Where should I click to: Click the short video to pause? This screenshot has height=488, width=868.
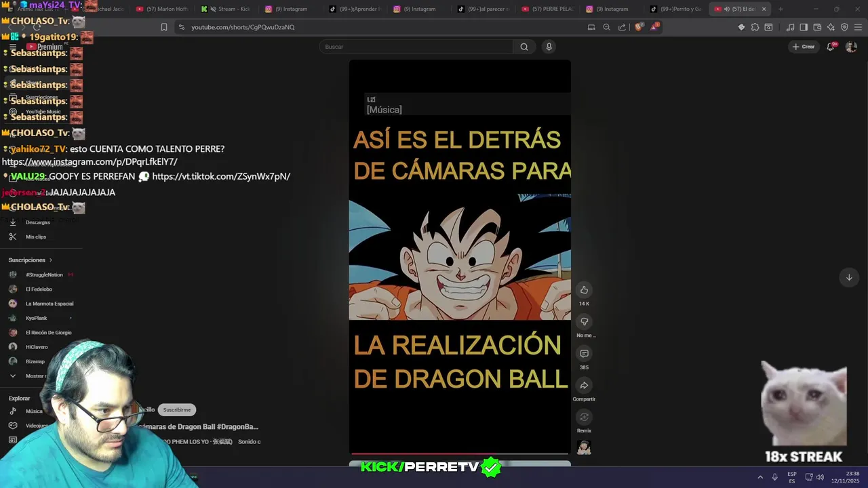pos(460,257)
